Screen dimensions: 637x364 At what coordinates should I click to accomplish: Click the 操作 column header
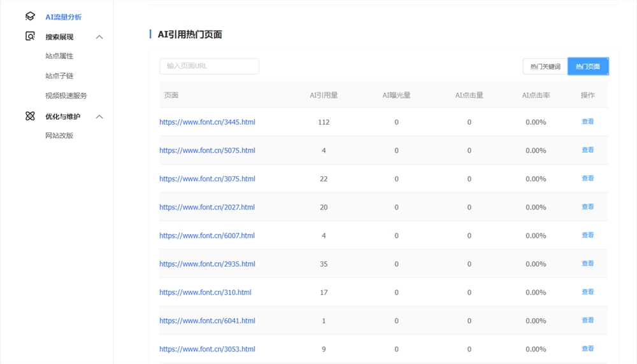pyautogui.click(x=588, y=95)
